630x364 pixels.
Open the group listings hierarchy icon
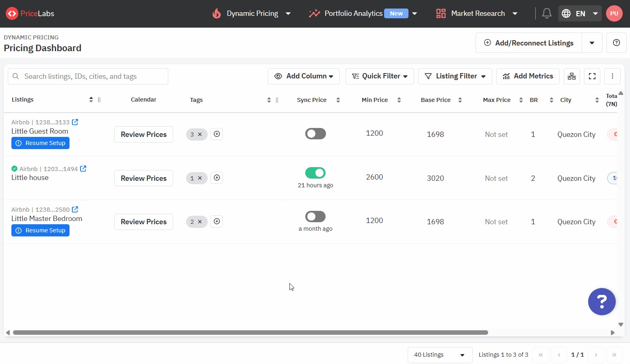572,76
